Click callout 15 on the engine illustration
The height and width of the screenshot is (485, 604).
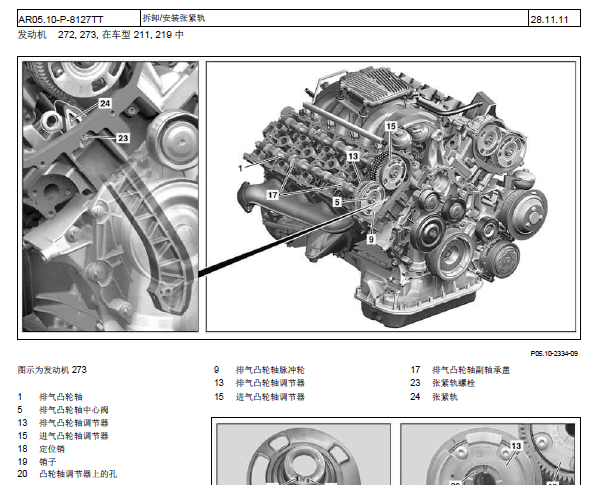tap(391, 126)
